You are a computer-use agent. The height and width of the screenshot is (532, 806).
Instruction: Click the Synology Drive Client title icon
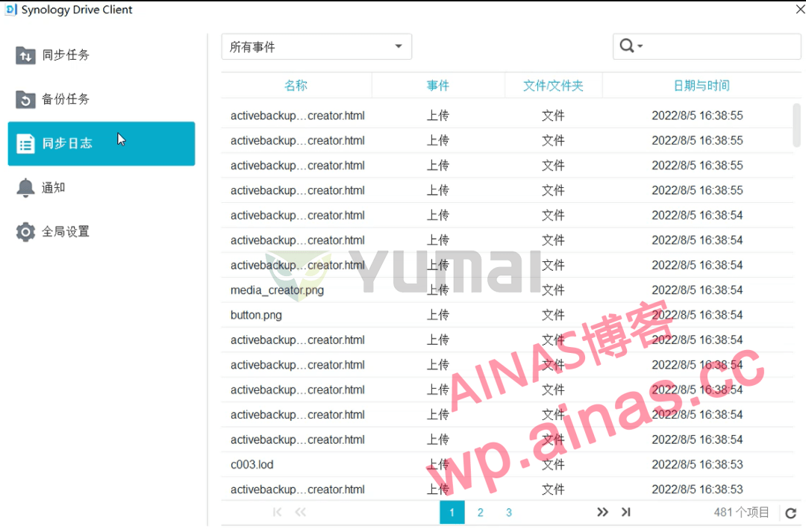(x=10, y=9)
